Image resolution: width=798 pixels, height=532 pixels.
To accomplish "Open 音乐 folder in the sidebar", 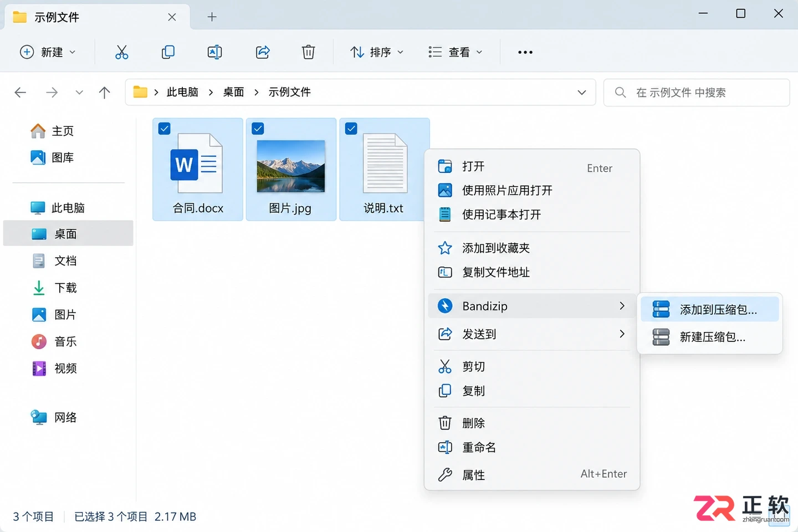I will point(54,341).
